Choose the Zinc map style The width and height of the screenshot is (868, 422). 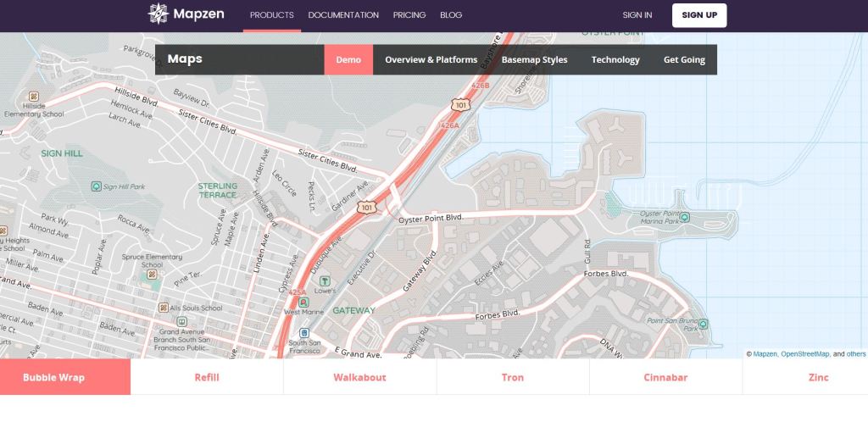coord(805,377)
